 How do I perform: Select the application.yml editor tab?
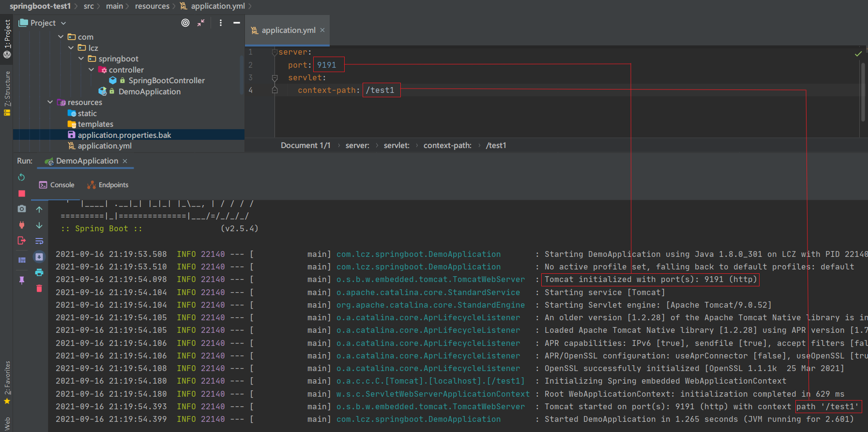point(287,30)
